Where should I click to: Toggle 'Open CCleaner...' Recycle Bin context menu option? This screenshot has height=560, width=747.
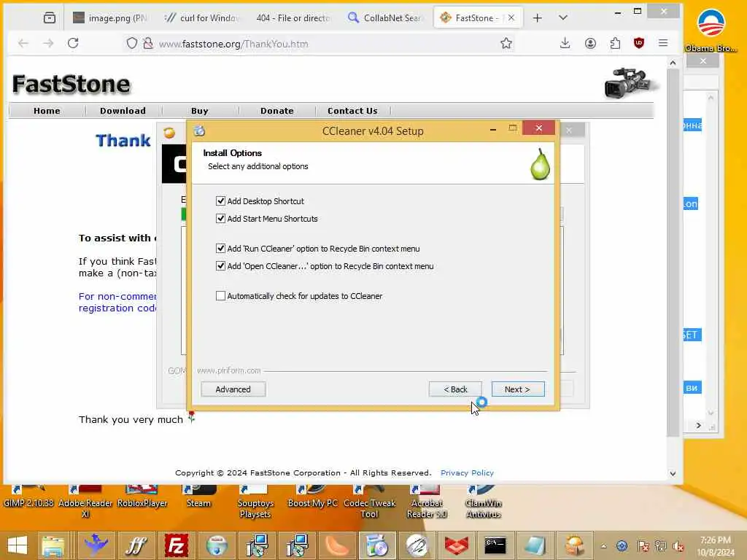220,266
